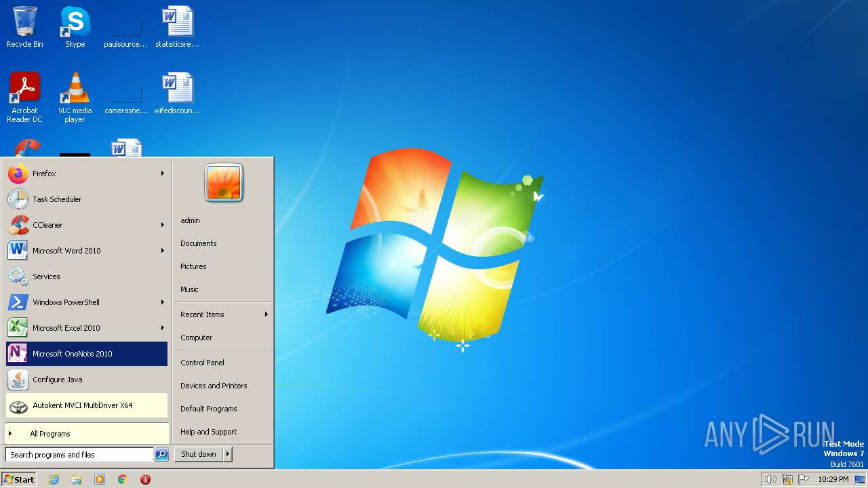Open Computer from Start menu
The height and width of the screenshot is (488, 868).
(x=224, y=338)
